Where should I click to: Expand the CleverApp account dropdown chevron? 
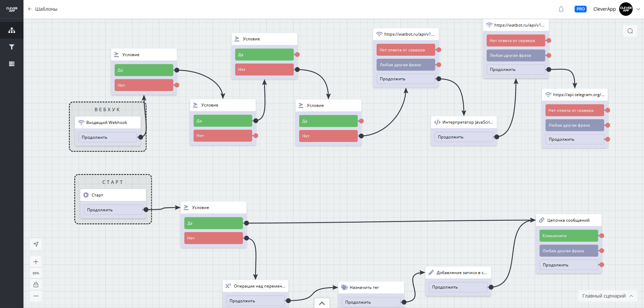coord(638,9)
